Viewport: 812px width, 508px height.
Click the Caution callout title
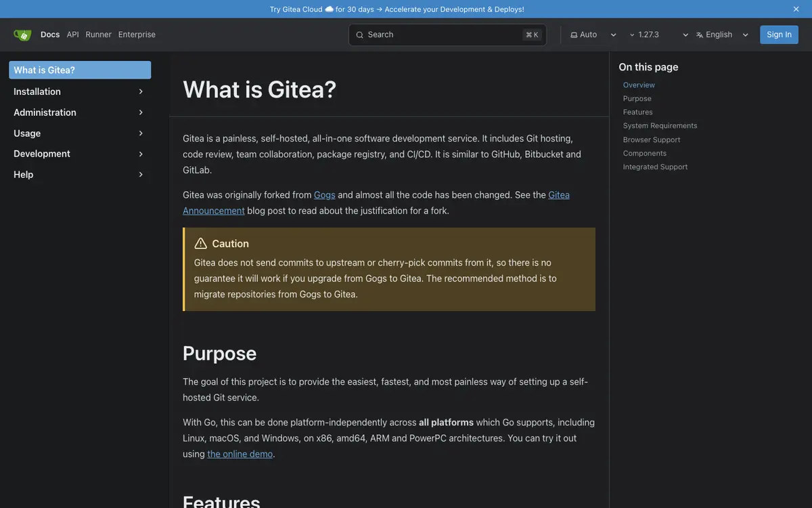(x=230, y=244)
